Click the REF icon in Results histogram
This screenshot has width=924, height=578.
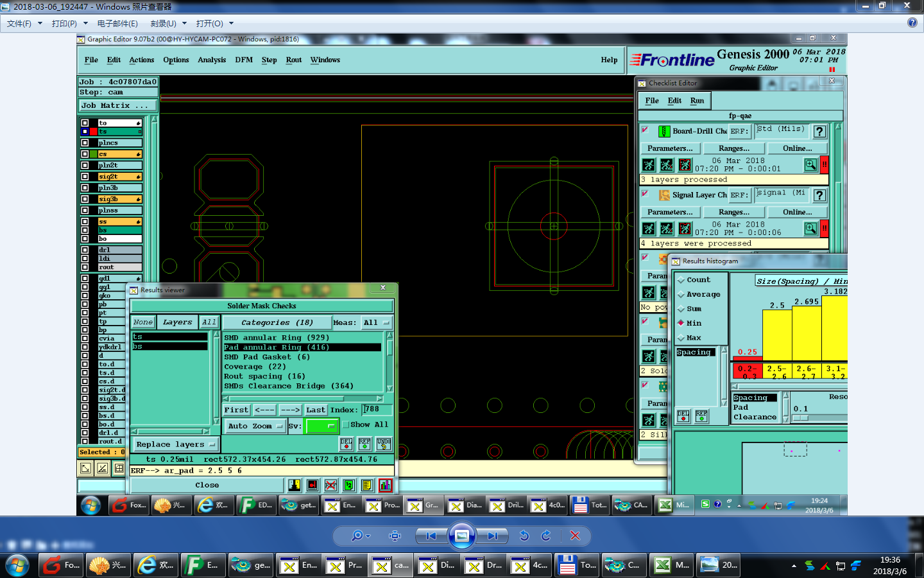(x=702, y=416)
